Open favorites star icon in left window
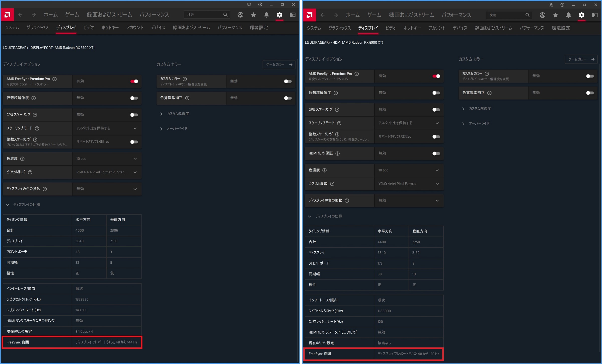 tap(253, 15)
